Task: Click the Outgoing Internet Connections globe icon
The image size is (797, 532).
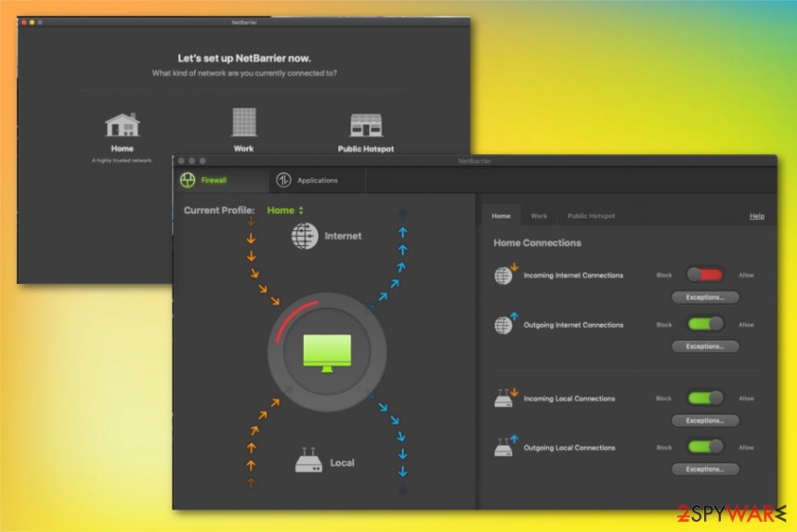Action: (x=504, y=324)
